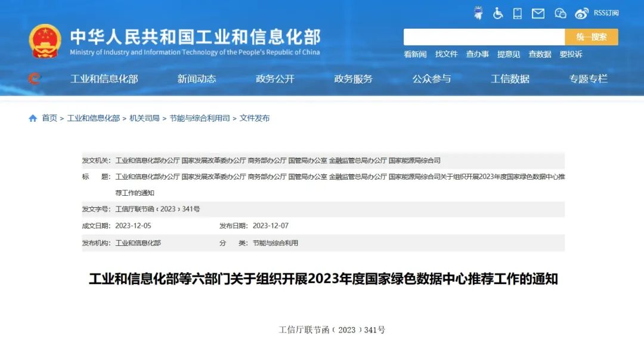Click 工业和信息化部 breadcrumb link
The image size is (644, 348).
[x=93, y=118]
